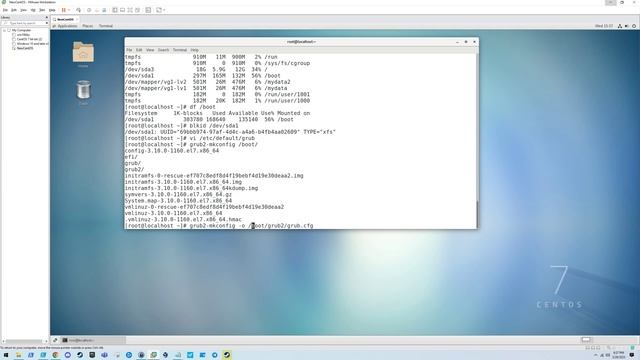Open VMware VM menu
Viewport: 640px width, 360px height.
33,10
